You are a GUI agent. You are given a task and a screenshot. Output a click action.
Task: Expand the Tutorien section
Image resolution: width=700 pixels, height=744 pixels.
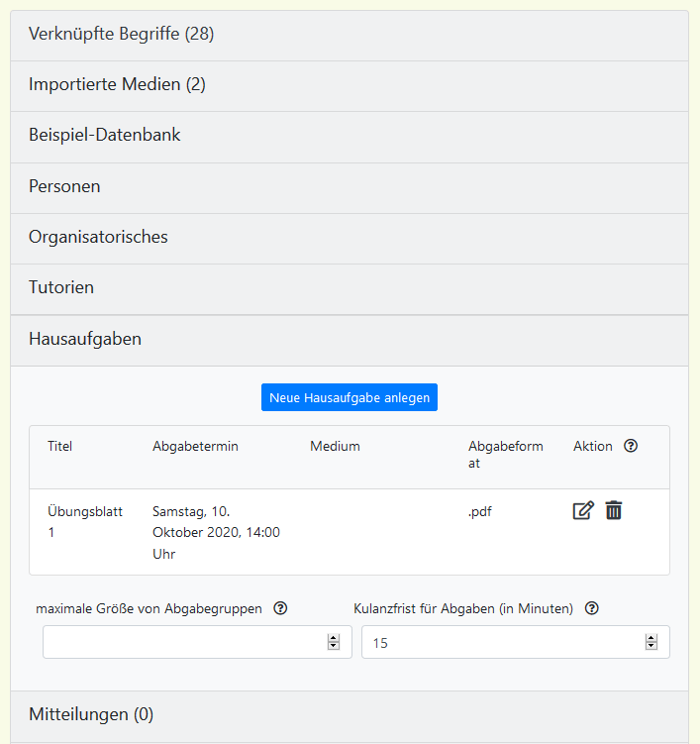pyautogui.click(x=61, y=288)
